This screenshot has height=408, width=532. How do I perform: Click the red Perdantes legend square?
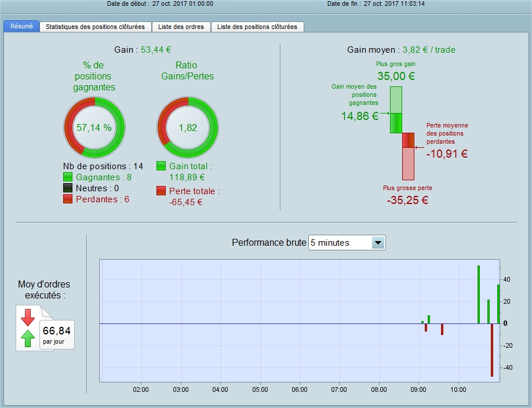pos(68,199)
